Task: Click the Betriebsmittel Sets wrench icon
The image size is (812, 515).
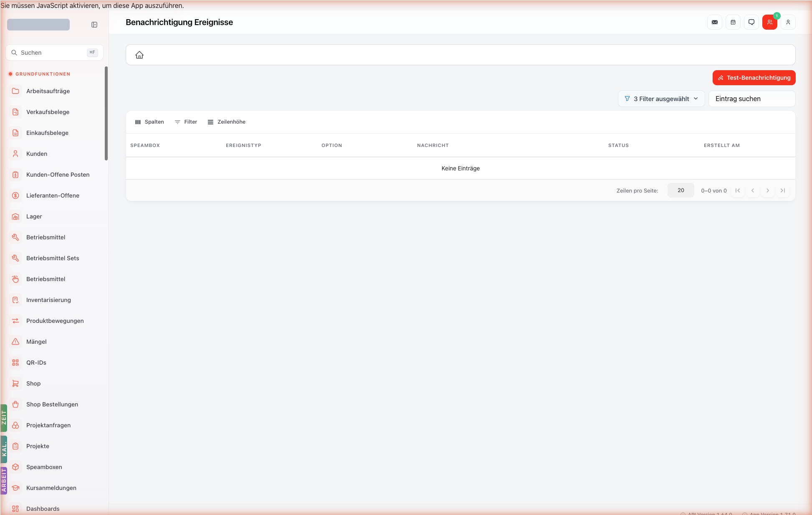Action: tap(15, 258)
